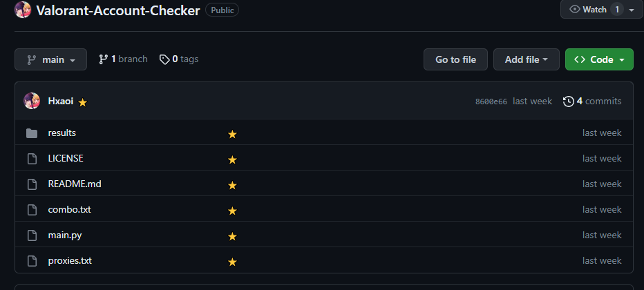Open the green Code dropdown
Screen dimensions: 644x290
tap(599, 59)
